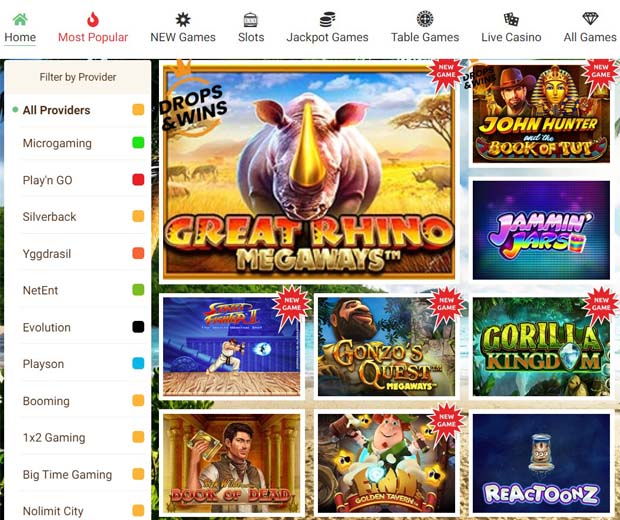Image resolution: width=620 pixels, height=520 pixels.
Task: Launch the Jammin' Jars game
Action: pyautogui.click(x=541, y=230)
